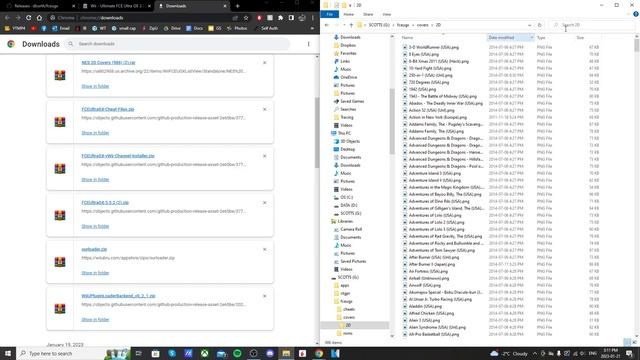
Task: Show FCEUltraGX 3.5.2 (2).zip in folder
Action: pyautogui.click(x=95, y=226)
